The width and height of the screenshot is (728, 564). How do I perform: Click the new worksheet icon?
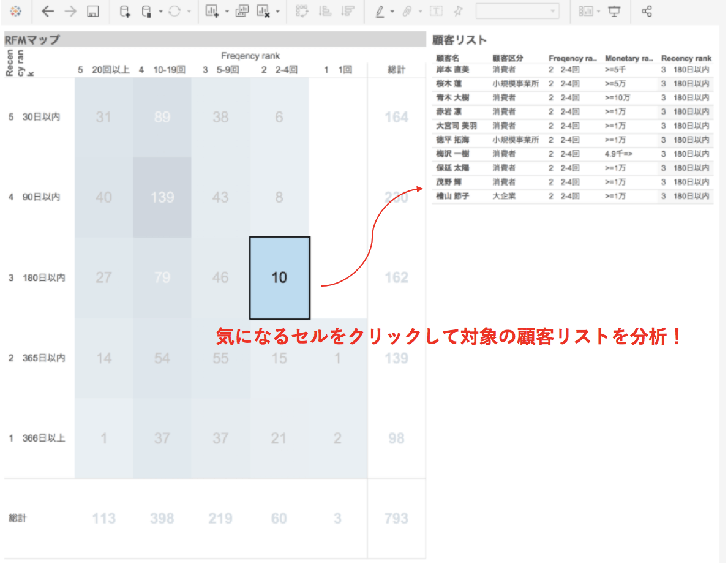click(x=212, y=12)
